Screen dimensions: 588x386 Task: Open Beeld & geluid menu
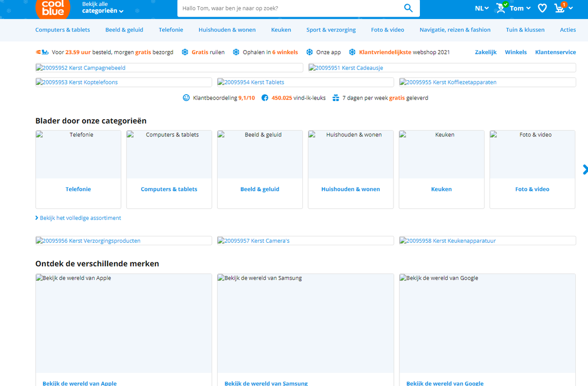[124, 30]
